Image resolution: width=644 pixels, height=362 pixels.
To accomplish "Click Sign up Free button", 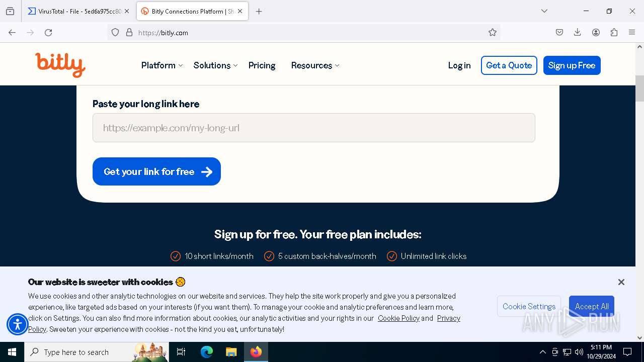I will point(572,65).
